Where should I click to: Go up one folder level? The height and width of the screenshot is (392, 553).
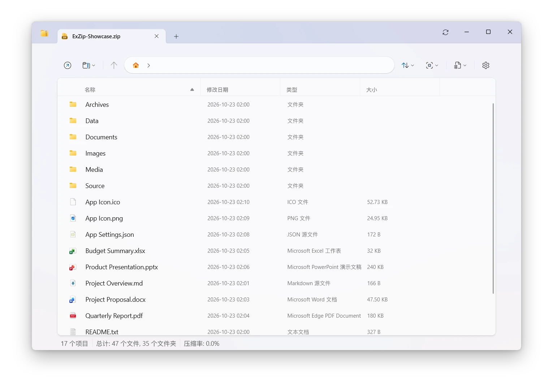114,65
